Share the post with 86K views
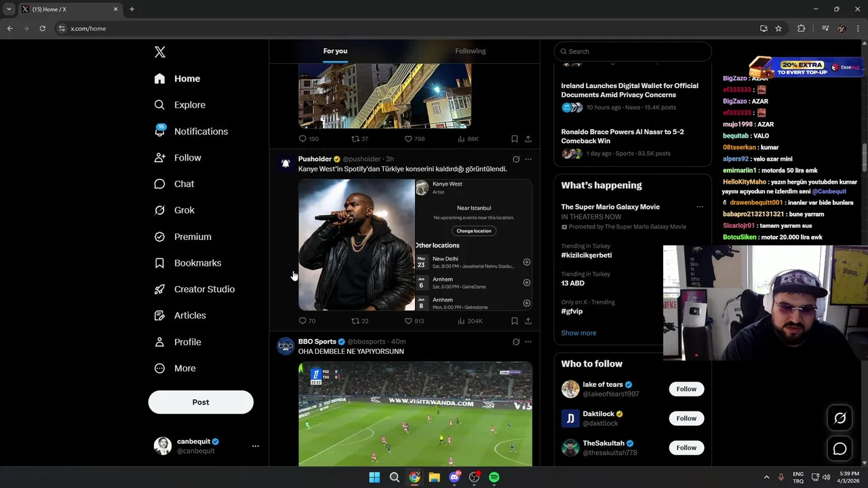This screenshot has height=488, width=868. point(528,138)
